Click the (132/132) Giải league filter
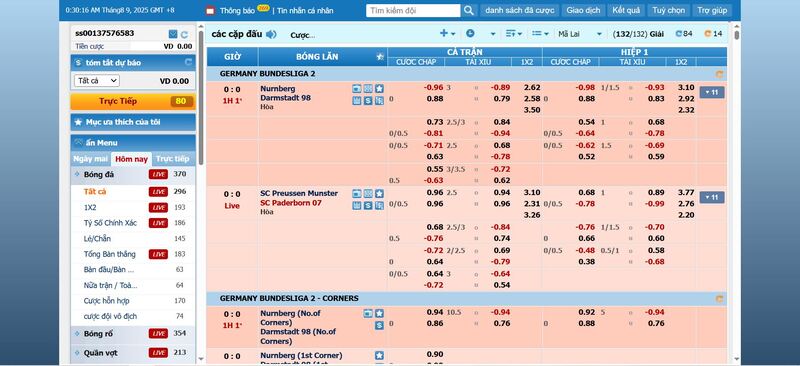This screenshot has width=800, height=366. 638,34
